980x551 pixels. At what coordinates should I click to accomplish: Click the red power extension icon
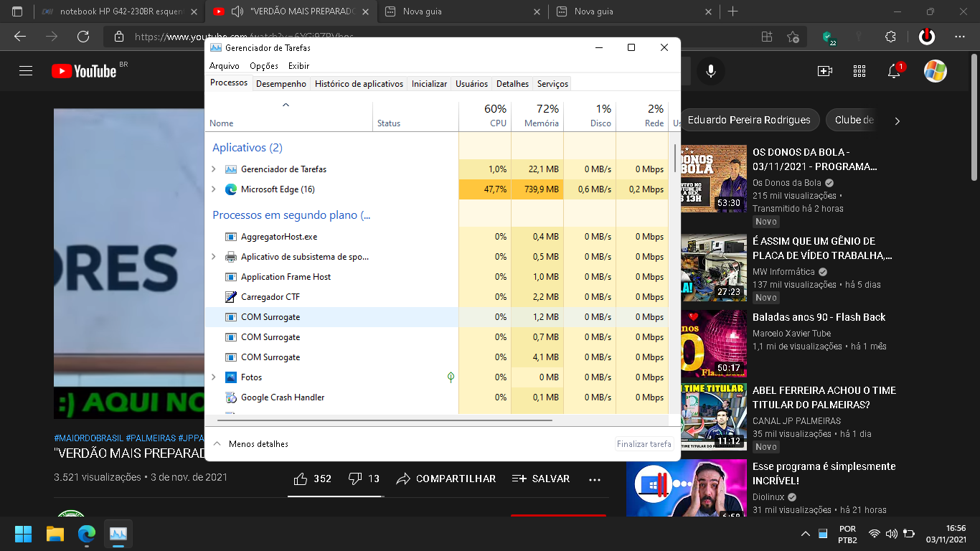[x=927, y=37]
